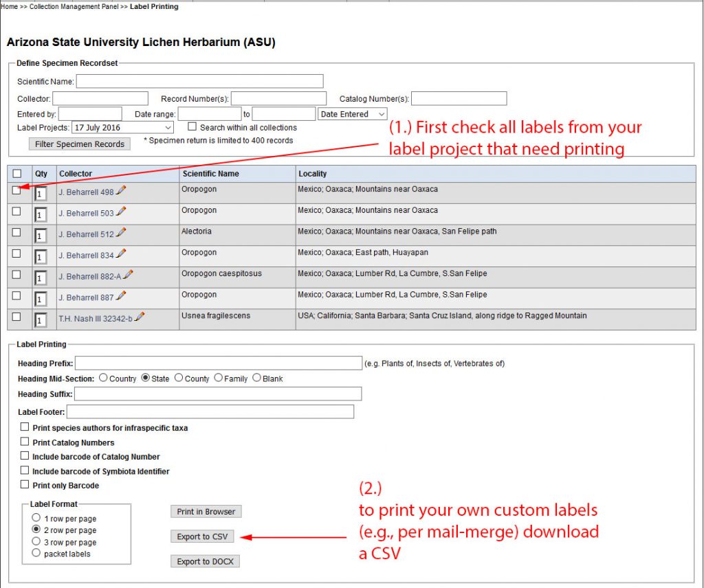Click Qty field for T.H. Nash III 32342-b

(x=41, y=320)
